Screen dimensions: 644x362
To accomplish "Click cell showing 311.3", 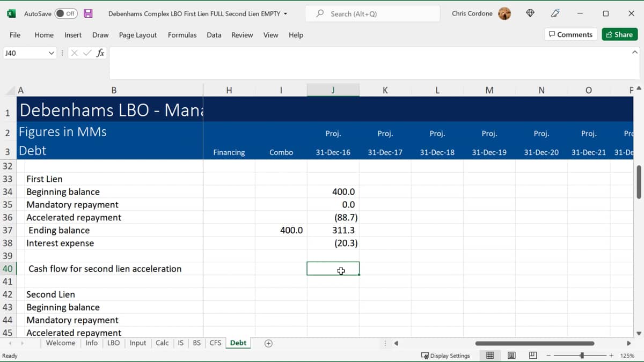I will pyautogui.click(x=333, y=230).
